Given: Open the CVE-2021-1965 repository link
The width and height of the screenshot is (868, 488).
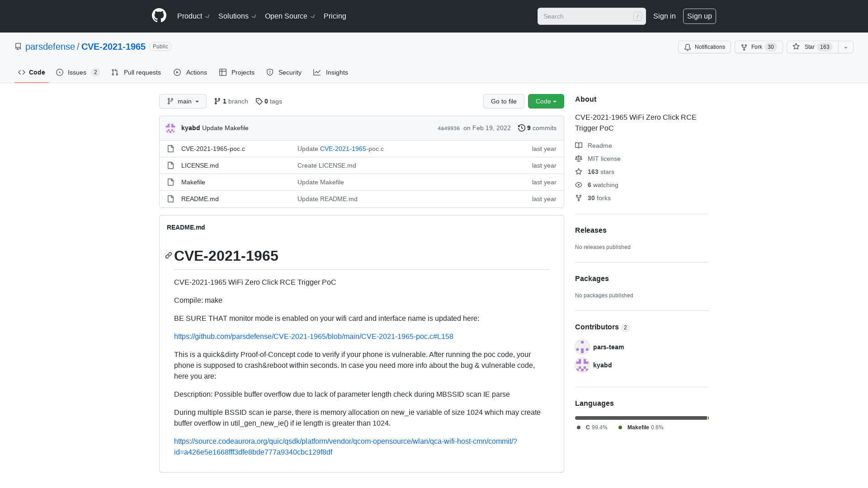Looking at the screenshot, I should tap(113, 47).
